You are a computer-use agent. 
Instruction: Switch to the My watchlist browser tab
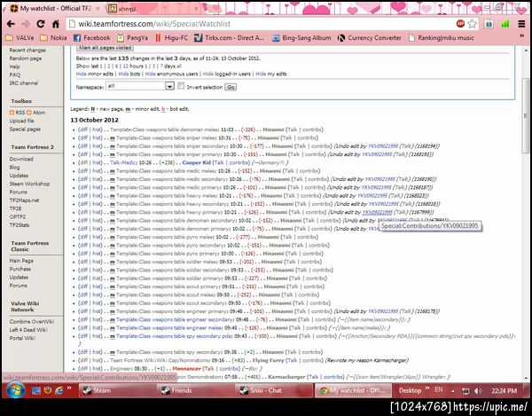55,9
